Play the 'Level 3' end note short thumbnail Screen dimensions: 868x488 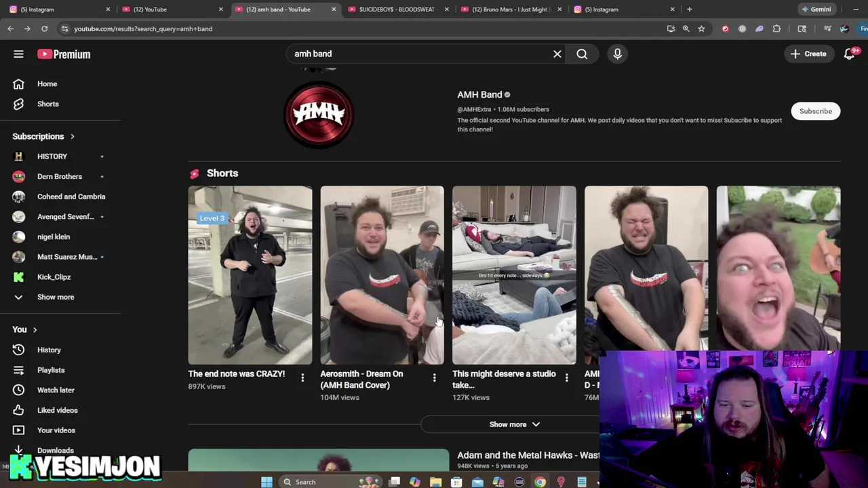tap(250, 275)
